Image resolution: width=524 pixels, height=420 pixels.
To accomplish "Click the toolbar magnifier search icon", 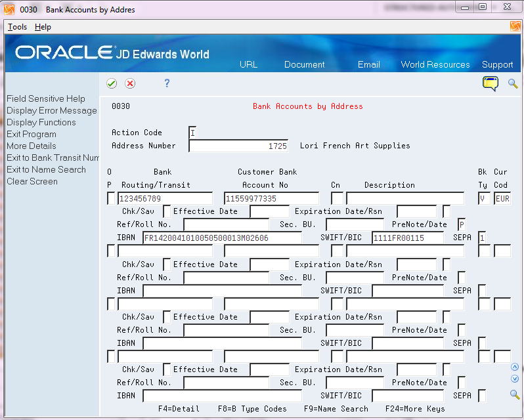I will click(513, 83).
